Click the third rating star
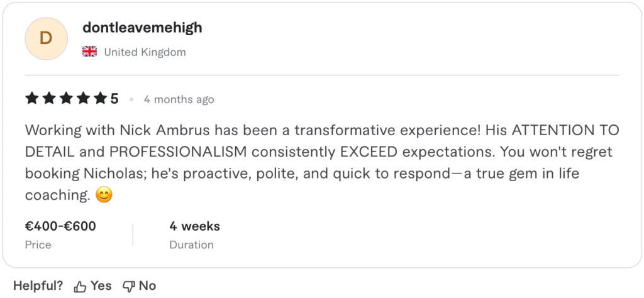644x298 pixels. point(66,99)
